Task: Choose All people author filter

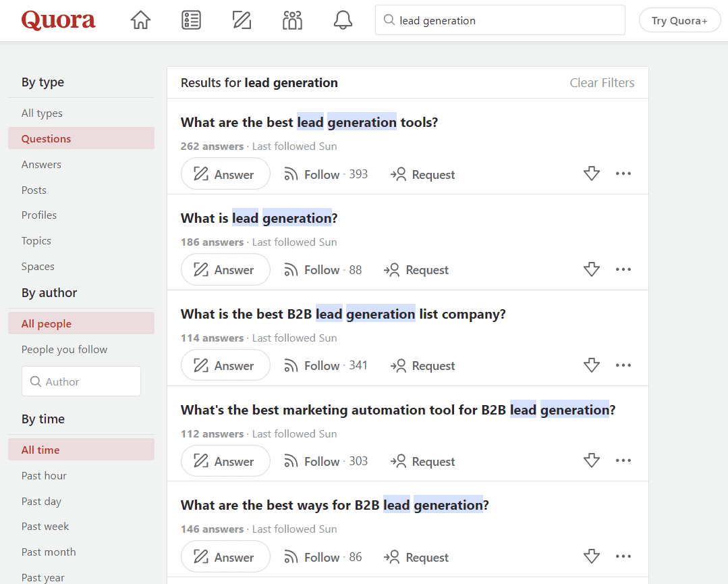Action: (x=81, y=323)
